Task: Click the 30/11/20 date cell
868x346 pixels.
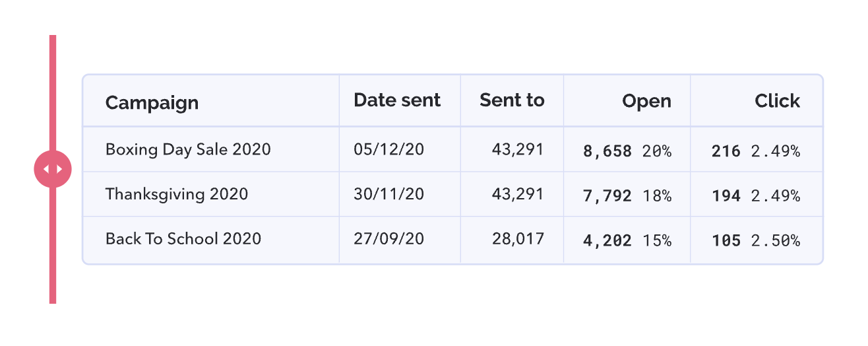Action: [388, 194]
